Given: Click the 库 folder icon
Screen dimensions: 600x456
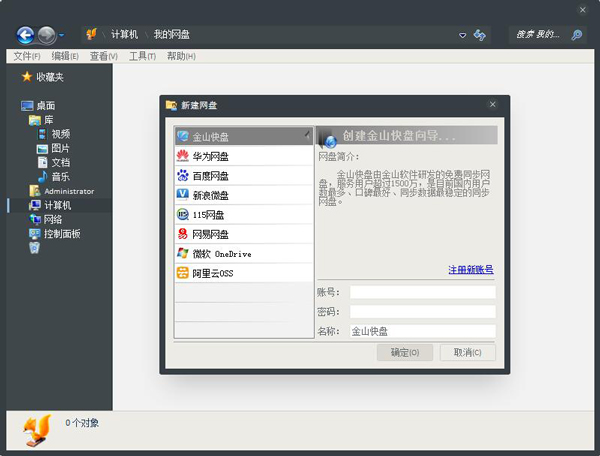Looking at the screenshot, I should [35, 120].
